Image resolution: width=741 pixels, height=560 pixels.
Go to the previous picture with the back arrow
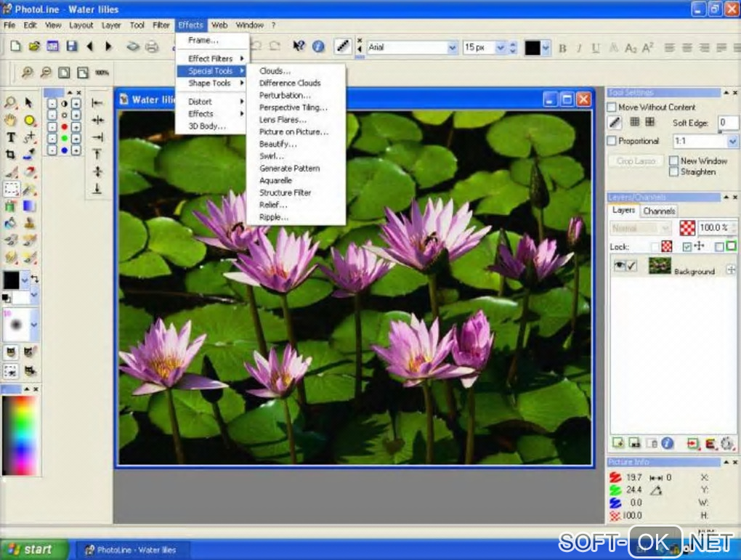tap(90, 46)
